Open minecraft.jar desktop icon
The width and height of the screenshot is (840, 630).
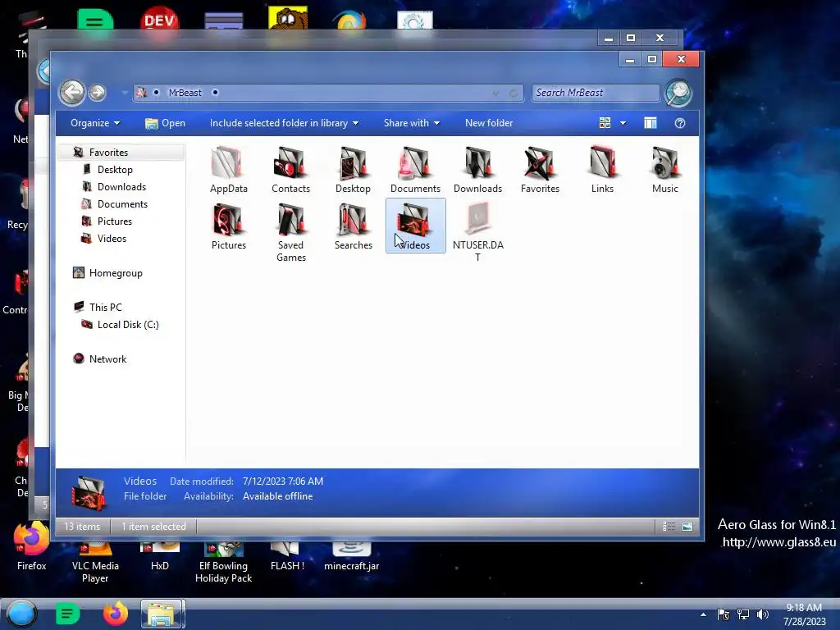[351, 557]
